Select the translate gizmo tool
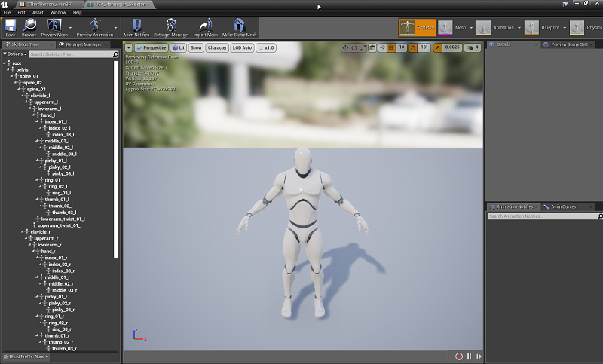Screen dimensions: 603x364 point(345,48)
